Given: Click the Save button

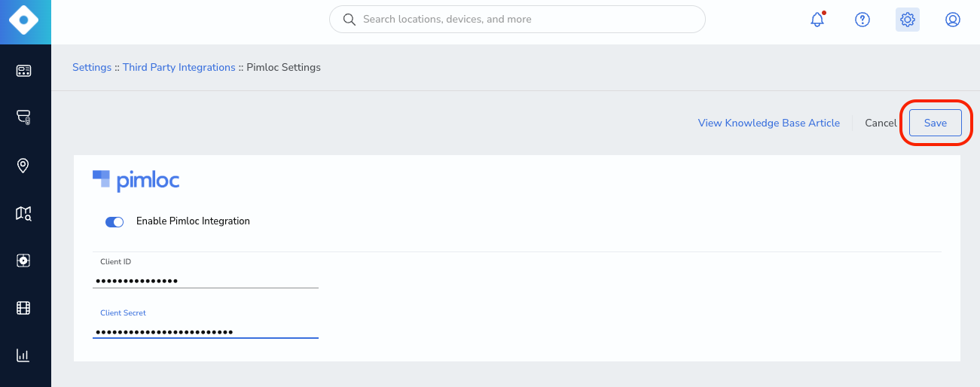Looking at the screenshot, I should 936,123.
